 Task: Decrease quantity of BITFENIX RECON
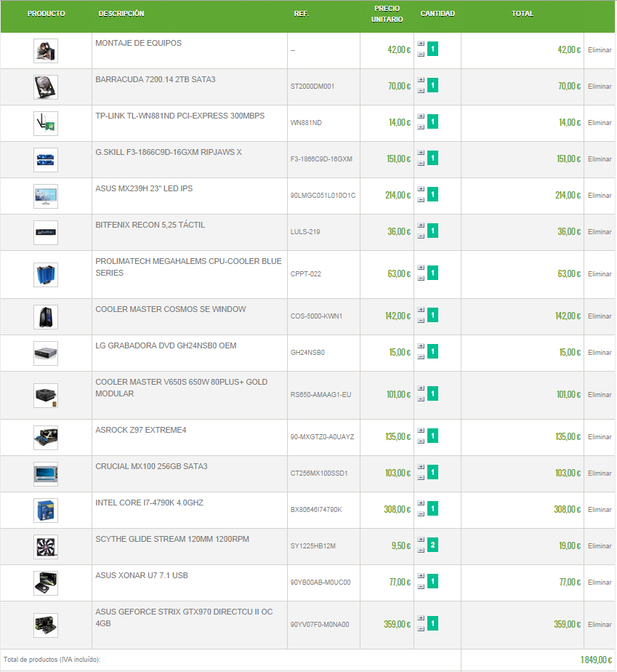coord(421,236)
